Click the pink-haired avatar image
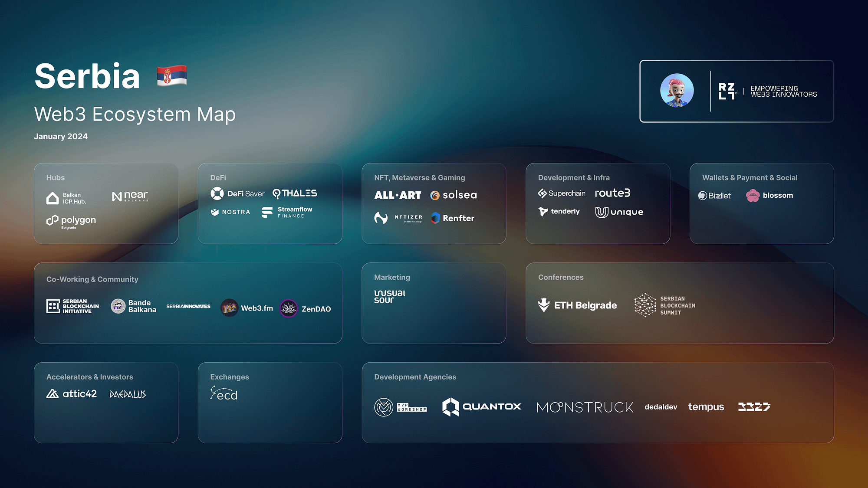 tap(677, 91)
